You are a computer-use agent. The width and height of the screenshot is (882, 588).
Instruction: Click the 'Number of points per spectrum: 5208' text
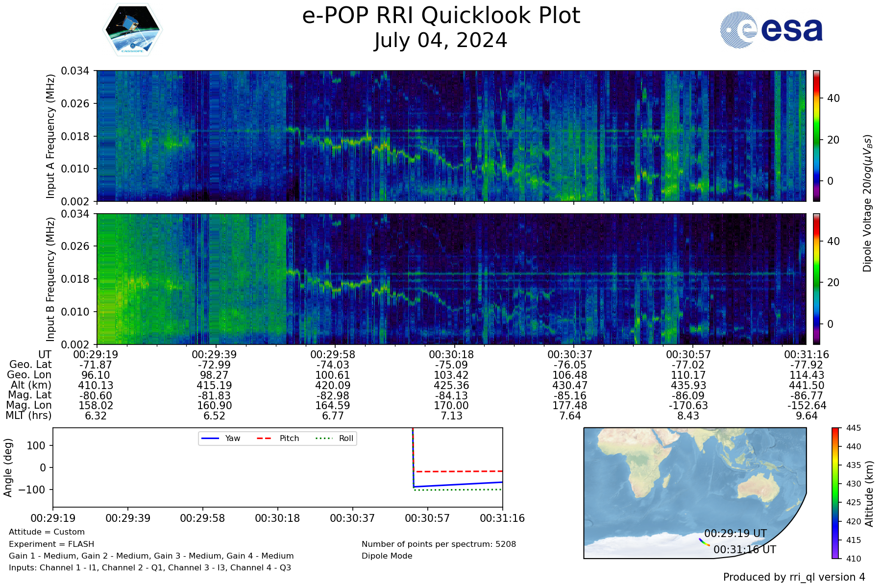(x=439, y=544)
